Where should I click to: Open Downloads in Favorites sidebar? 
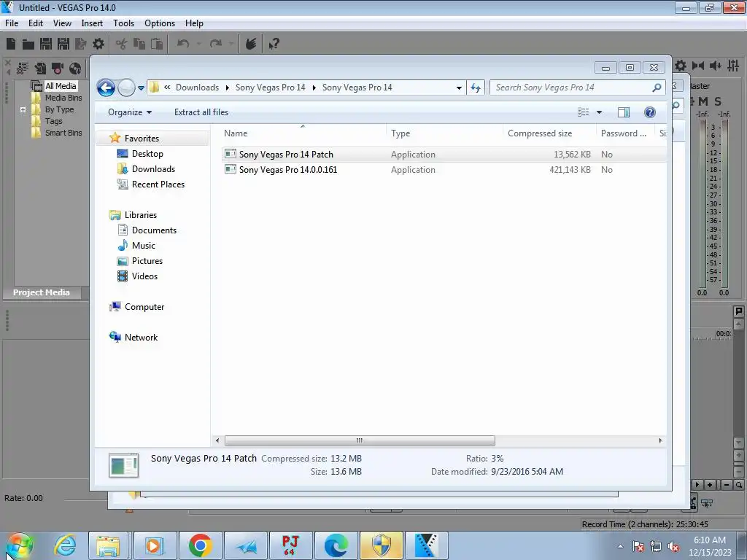[x=153, y=169]
